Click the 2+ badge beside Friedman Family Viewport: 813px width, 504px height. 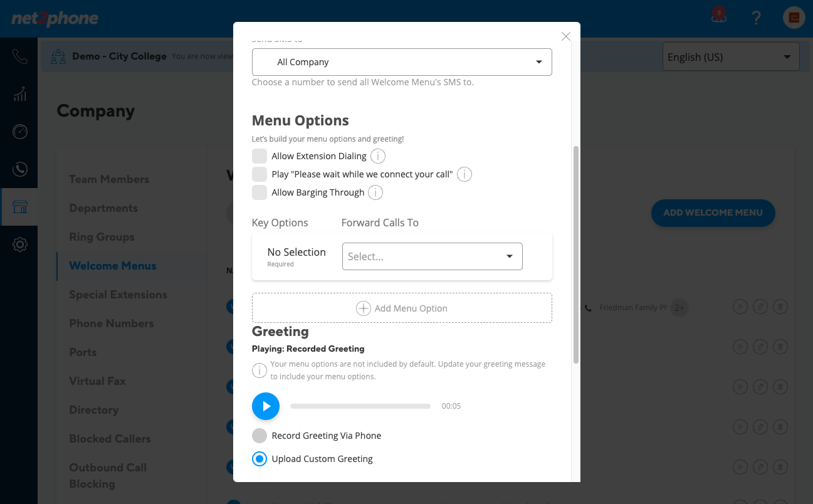tap(679, 308)
